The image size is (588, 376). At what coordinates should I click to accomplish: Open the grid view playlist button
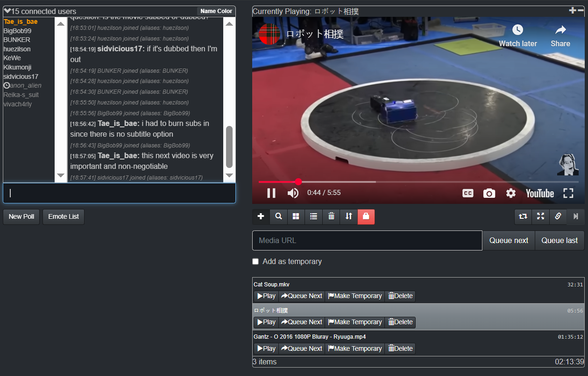(x=296, y=216)
